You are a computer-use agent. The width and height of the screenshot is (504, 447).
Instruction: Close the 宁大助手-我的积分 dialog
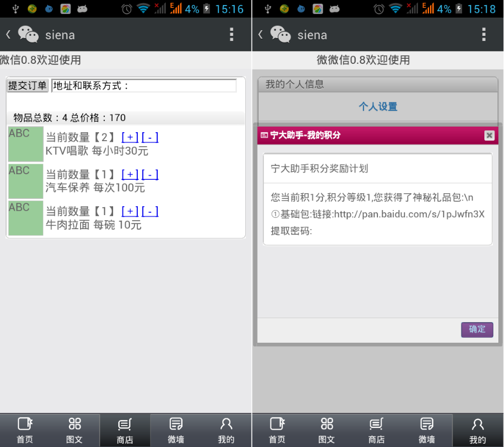coord(489,136)
